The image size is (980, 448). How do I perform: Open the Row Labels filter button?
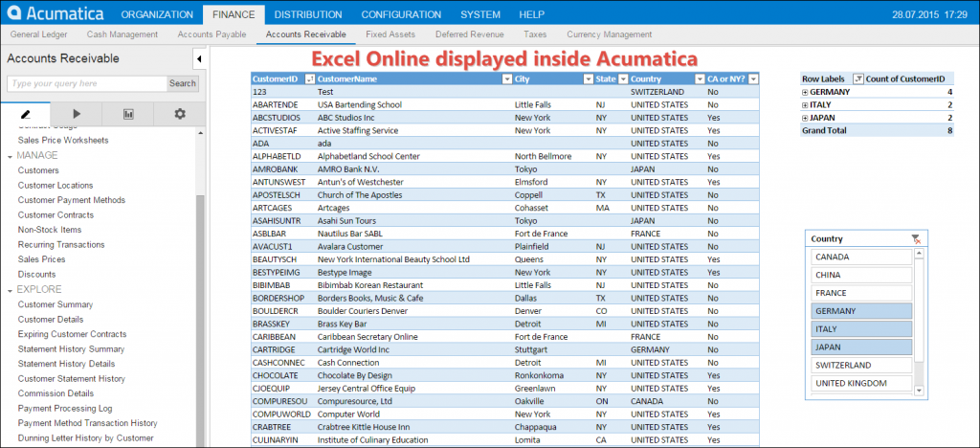point(857,78)
